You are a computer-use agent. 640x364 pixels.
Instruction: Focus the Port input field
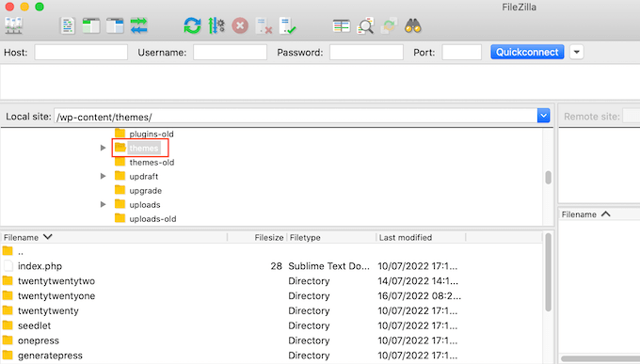(x=461, y=53)
